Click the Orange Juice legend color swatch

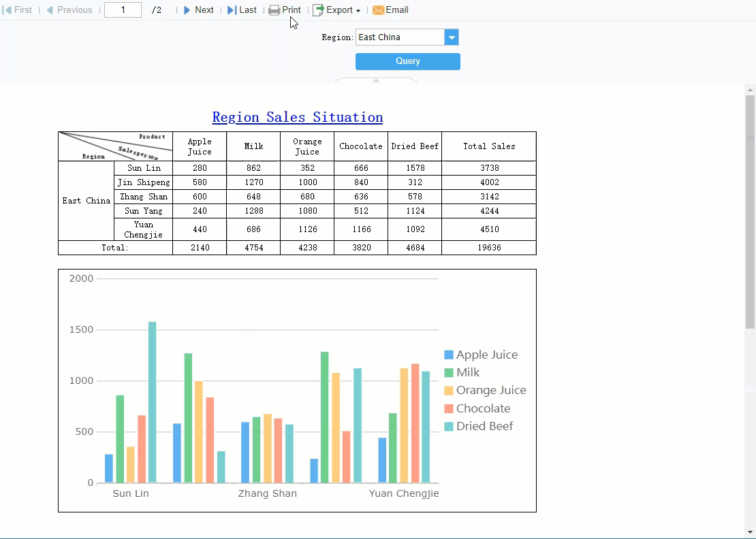(449, 391)
